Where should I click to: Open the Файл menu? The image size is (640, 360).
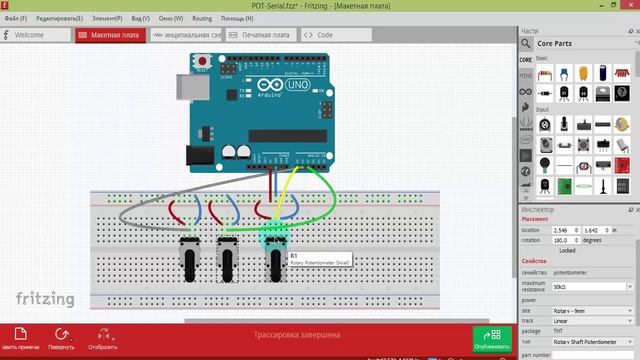[16, 18]
